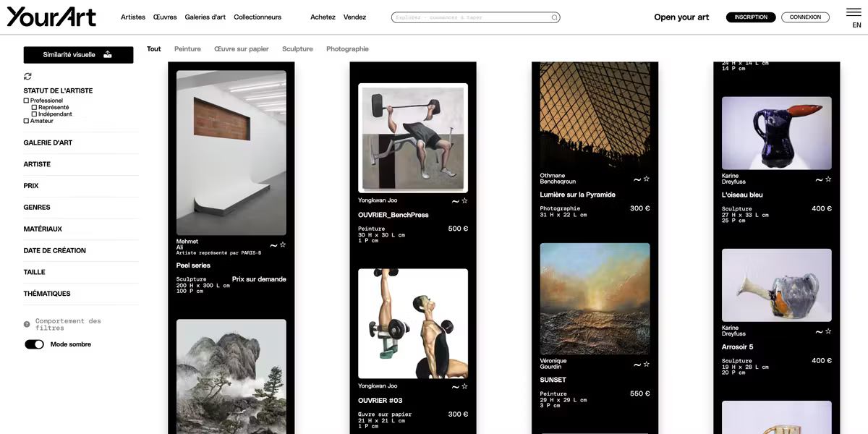Click similarity tilde icon for OUVRIER_BenchPress
The width and height of the screenshot is (868, 434).
456,202
